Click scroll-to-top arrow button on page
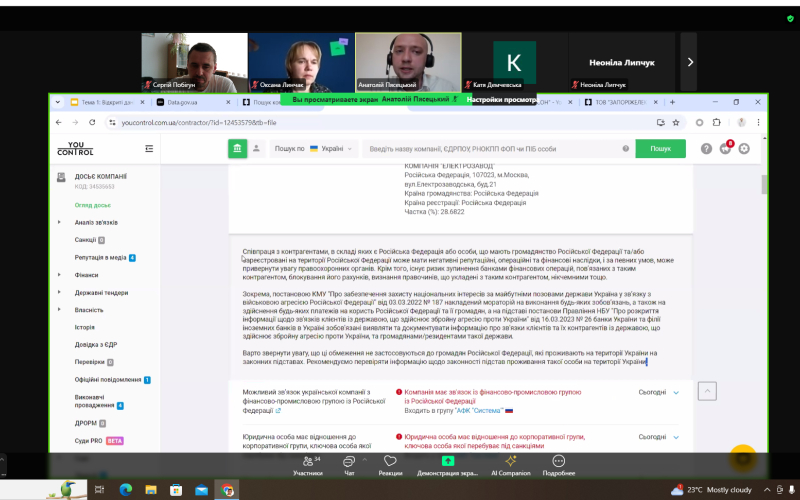The image size is (800, 500). point(707,391)
